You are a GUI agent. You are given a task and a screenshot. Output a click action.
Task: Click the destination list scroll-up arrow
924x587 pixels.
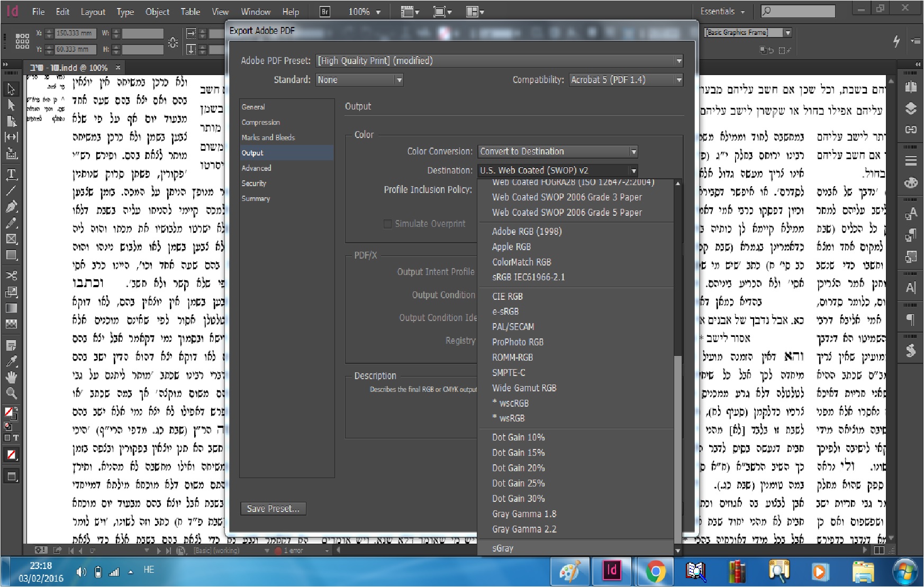pyautogui.click(x=678, y=183)
